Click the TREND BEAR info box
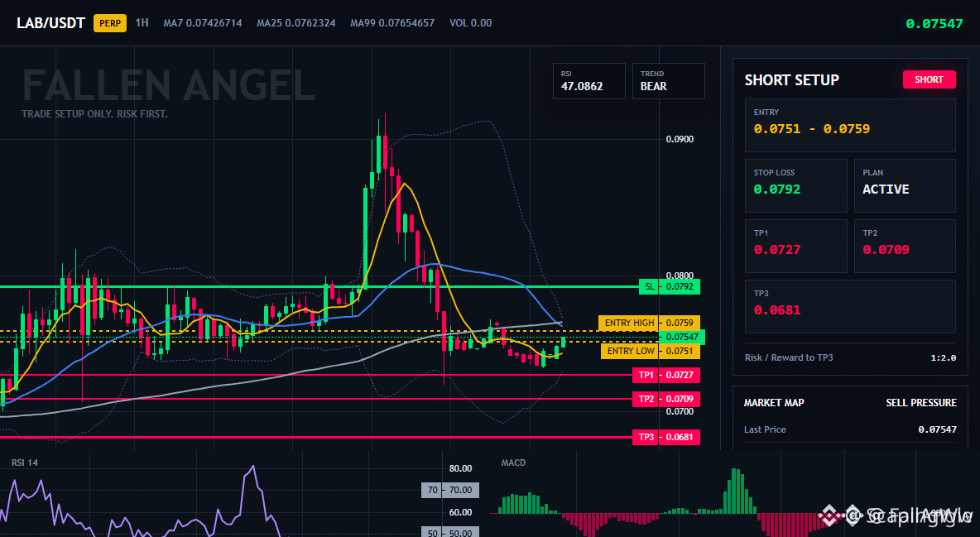The image size is (980, 537). [668, 81]
